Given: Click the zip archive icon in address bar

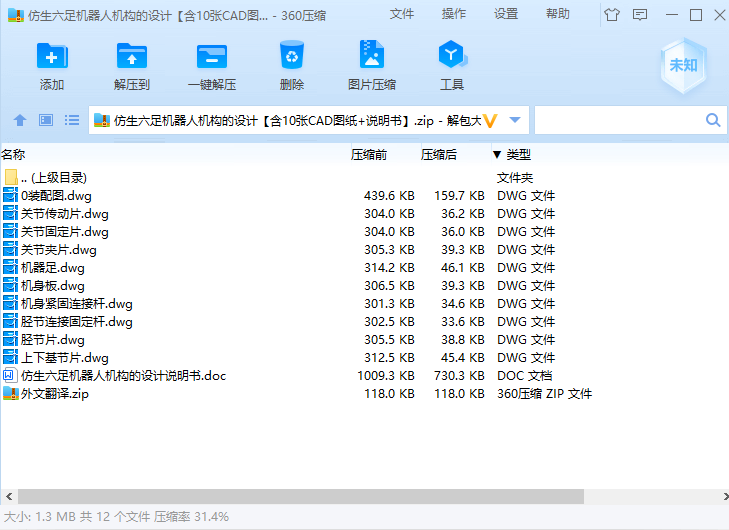Looking at the screenshot, I should click(x=101, y=120).
